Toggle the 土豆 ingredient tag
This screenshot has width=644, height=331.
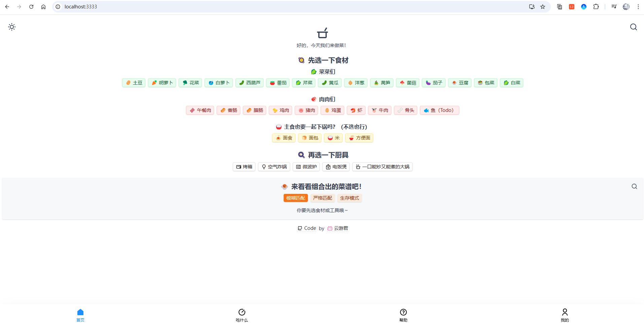coord(134,83)
